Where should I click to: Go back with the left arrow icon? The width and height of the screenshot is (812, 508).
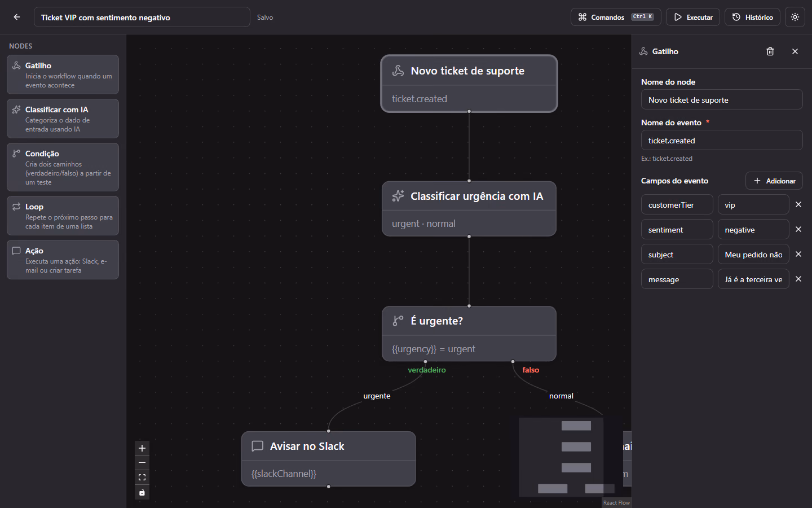point(17,17)
